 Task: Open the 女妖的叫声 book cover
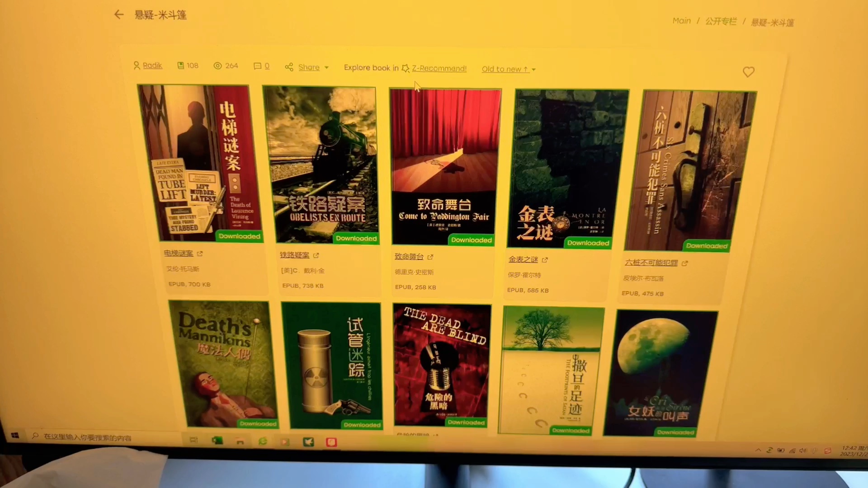click(x=660, y=373)
